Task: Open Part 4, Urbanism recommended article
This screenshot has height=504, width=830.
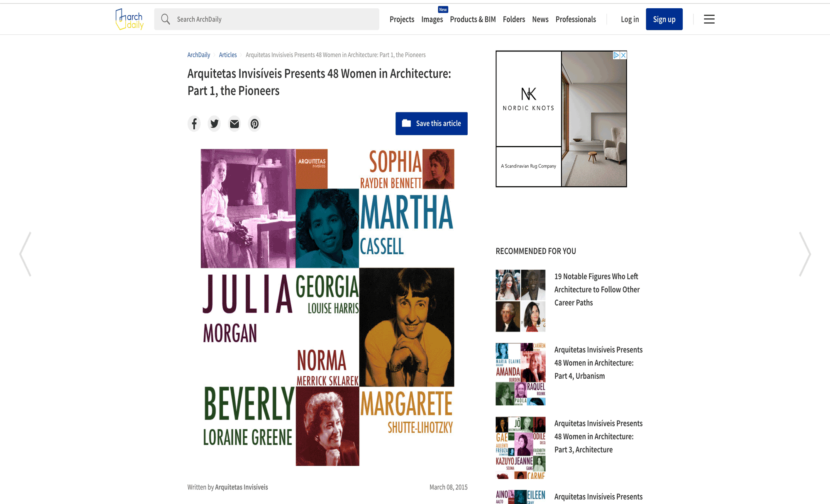Action: [x=598, y=363]
